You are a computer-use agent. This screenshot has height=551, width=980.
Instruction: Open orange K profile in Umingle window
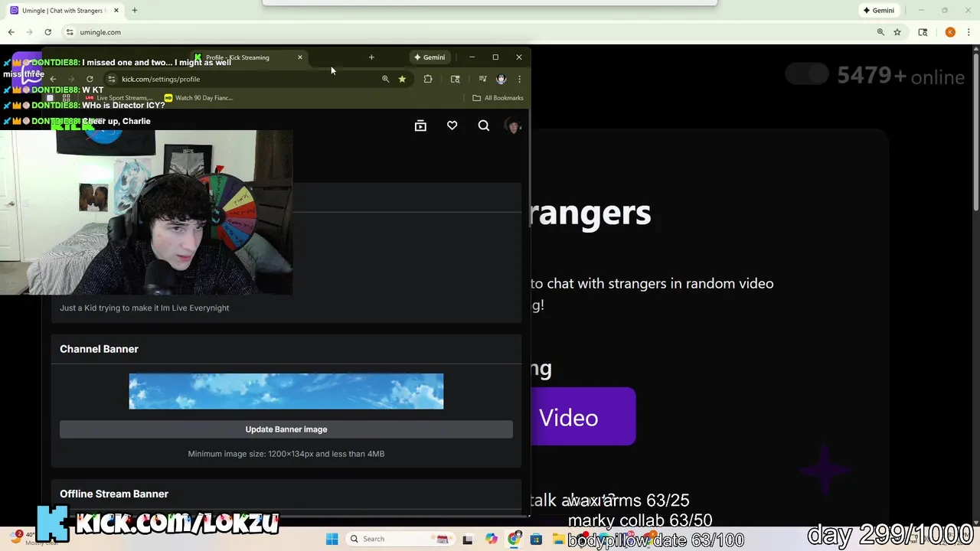coord(950,32)
